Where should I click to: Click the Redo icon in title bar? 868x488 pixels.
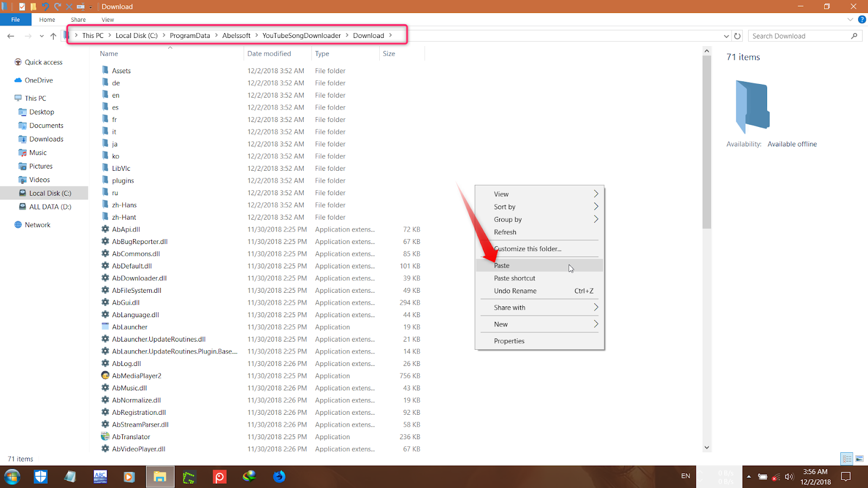[x=57, y=7]
